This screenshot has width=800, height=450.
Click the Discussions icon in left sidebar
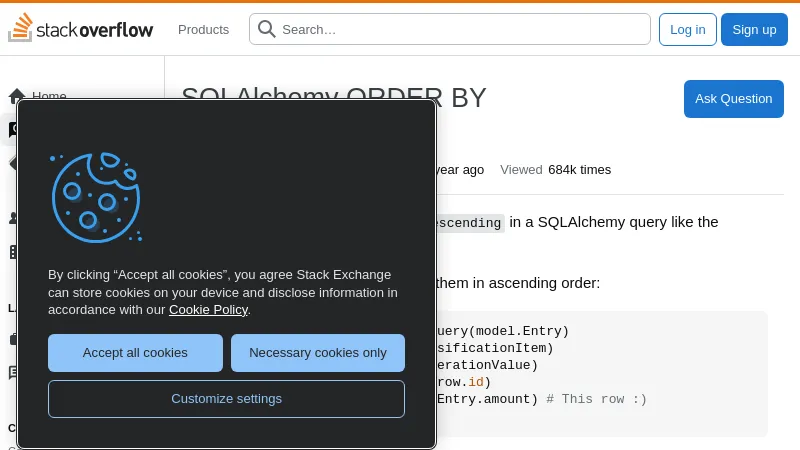12,372
